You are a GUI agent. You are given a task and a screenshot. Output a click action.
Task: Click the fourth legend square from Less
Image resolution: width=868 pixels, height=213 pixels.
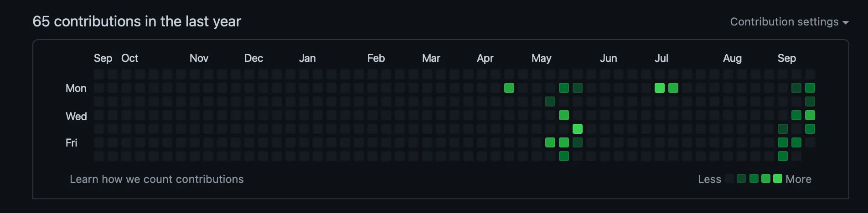766,178
